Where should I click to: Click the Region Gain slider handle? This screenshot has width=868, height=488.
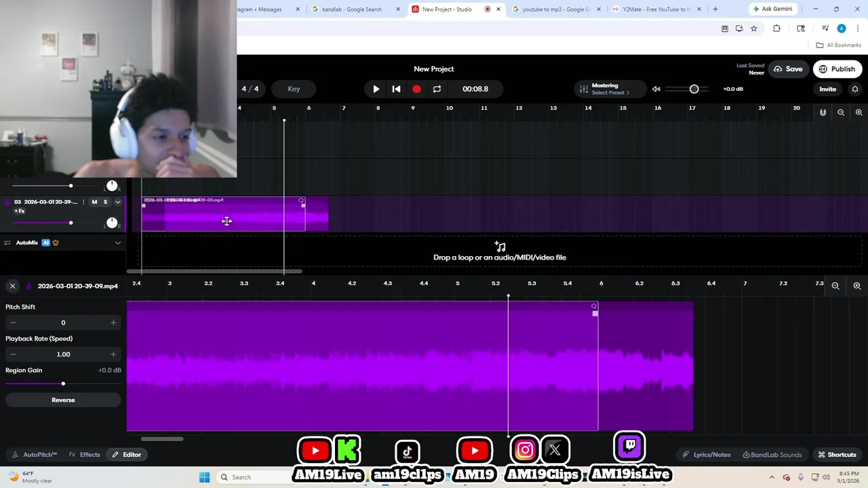coord(63,384)
